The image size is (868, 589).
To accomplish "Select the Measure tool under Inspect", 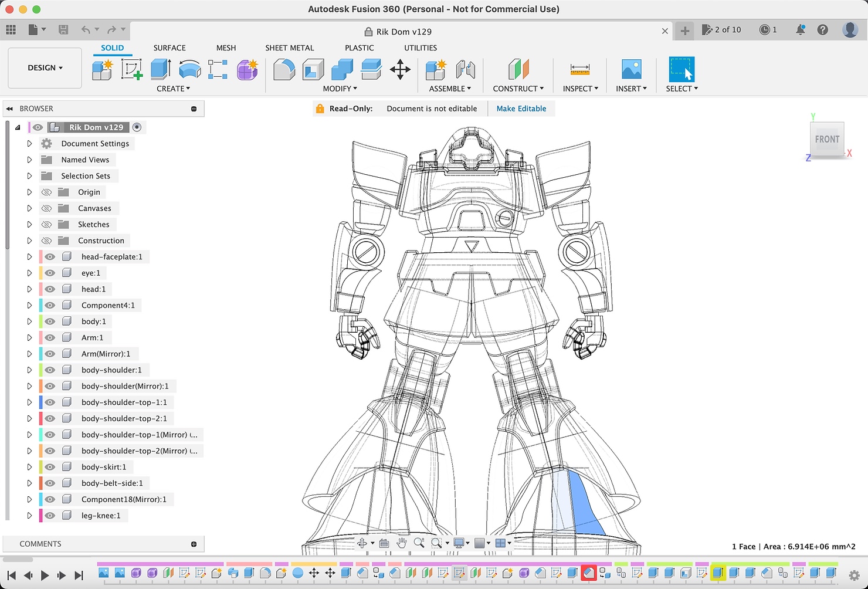I will click(579, 69).
